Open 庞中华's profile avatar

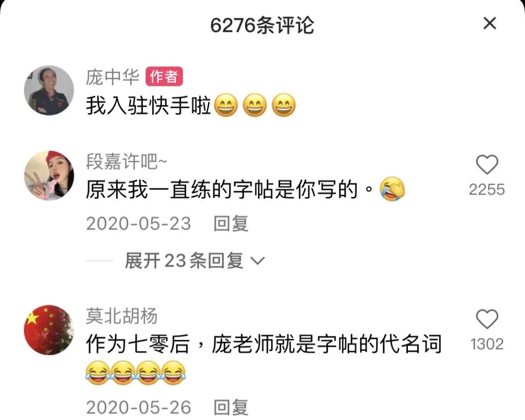pyautogui.click(x=49, y=90)
